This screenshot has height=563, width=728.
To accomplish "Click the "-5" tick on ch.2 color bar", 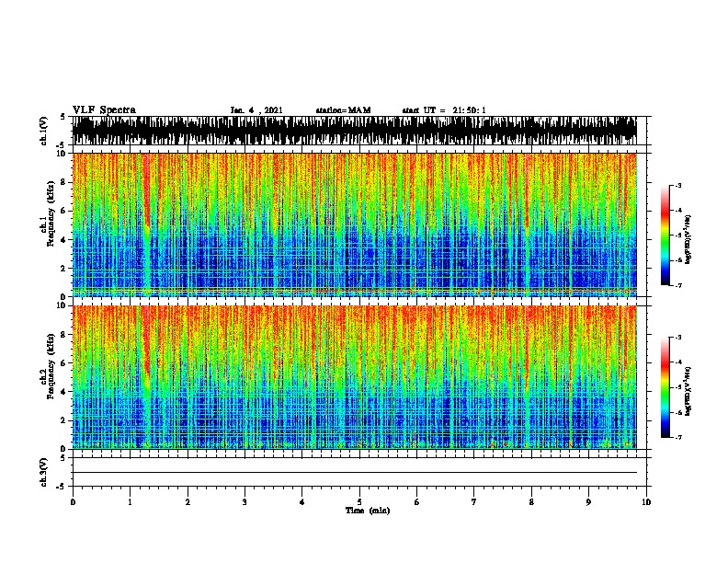I will click(x=678, y=387).
